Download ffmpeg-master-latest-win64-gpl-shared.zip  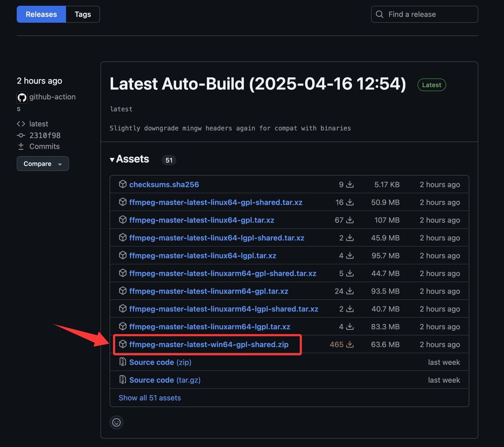pyautogui.click(x=209, y=344)
